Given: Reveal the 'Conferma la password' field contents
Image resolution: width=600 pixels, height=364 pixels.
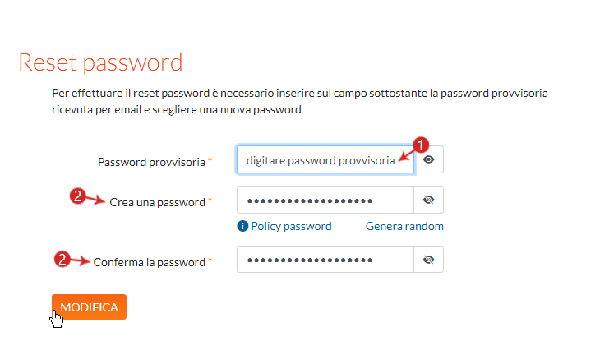Looking at the screenshot, I should click(x=428, y=260).
